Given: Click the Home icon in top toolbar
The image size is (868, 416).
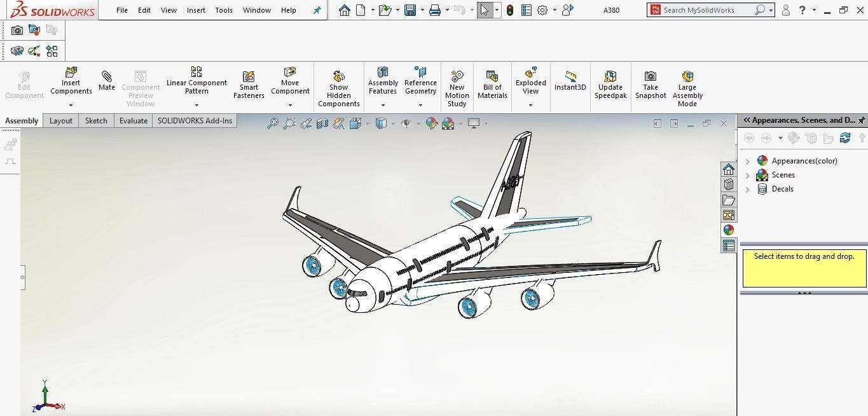Looking at the screenshot, I should point(344,10).
